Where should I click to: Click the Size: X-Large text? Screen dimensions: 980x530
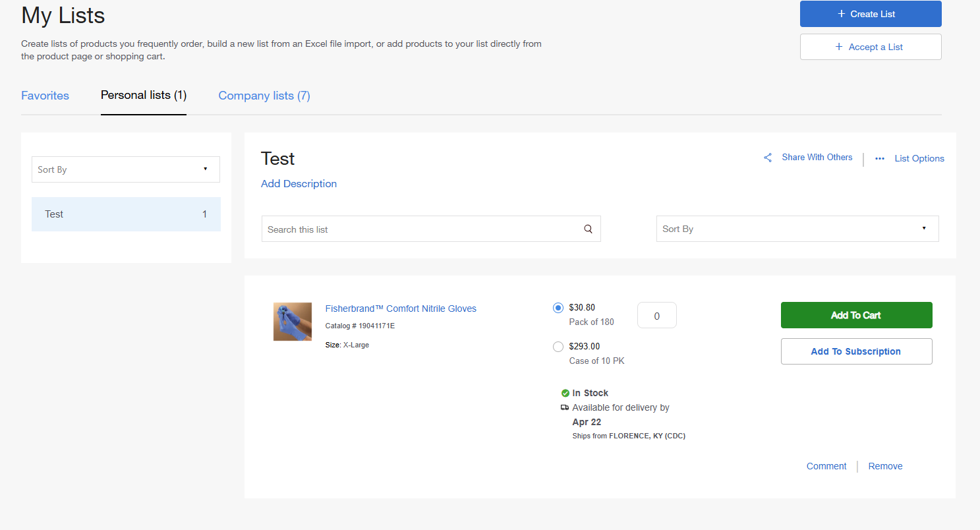[347, 345]
